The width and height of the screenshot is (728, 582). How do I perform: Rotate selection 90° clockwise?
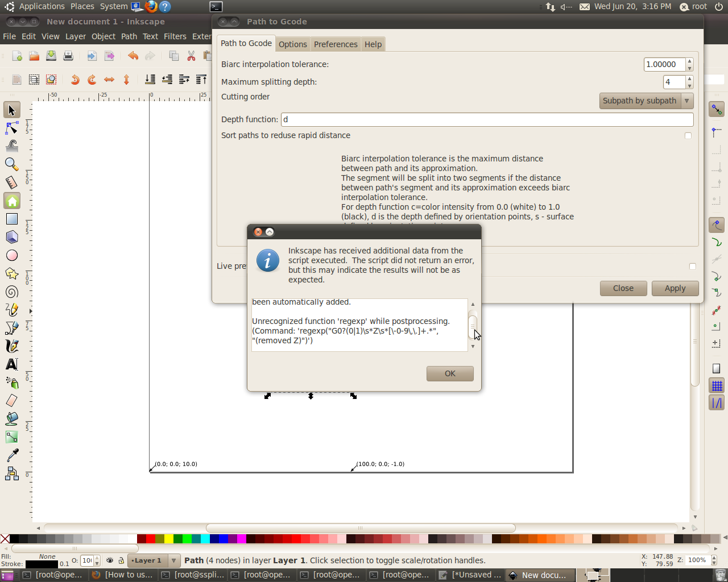[x=92, y=80]
